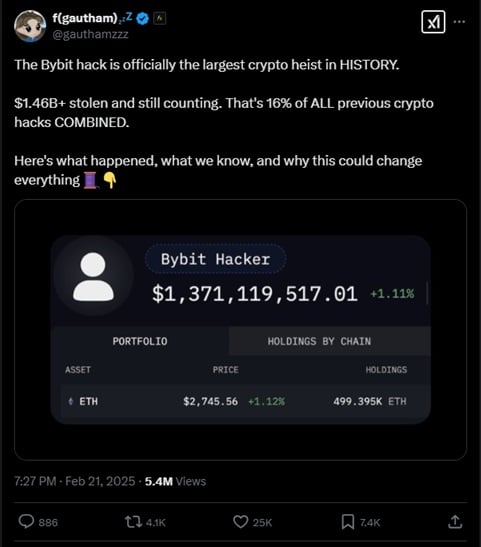
Task: Like the post with the heart icon
Action: (241, 522)
